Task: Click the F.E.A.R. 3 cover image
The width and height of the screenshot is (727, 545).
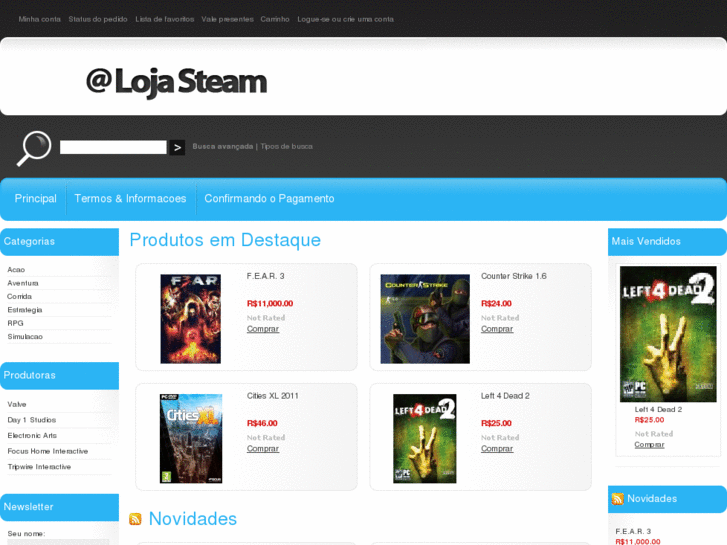Action: point(191,319)
